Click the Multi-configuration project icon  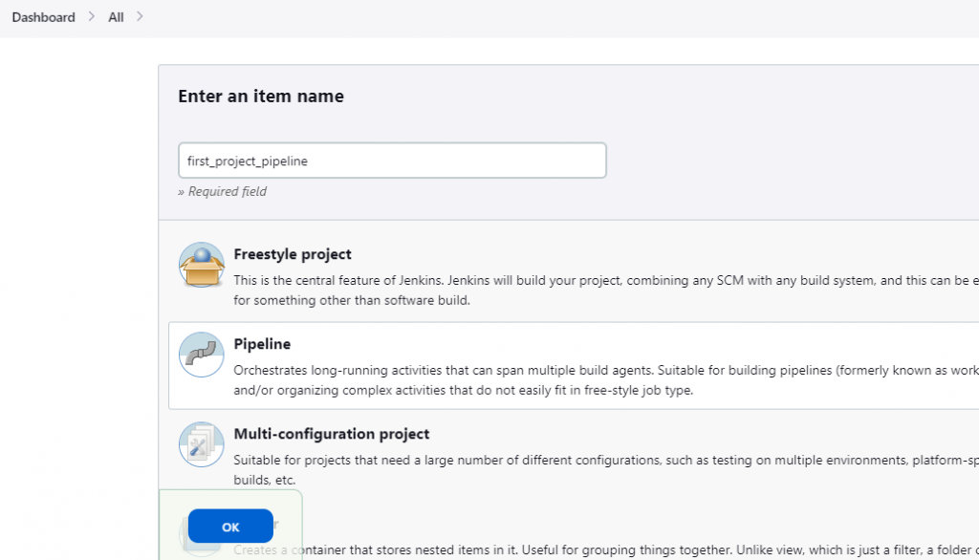[x=202, y=444]
